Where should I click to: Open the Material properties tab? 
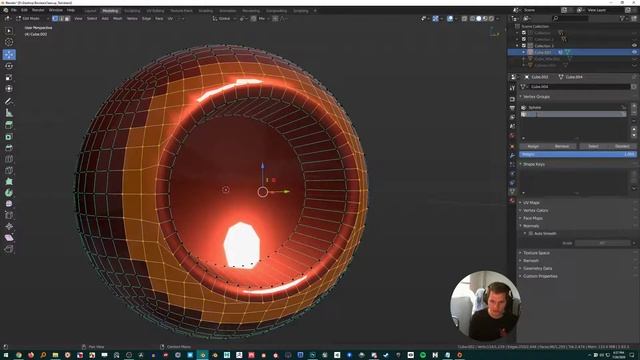click(512, 200)
